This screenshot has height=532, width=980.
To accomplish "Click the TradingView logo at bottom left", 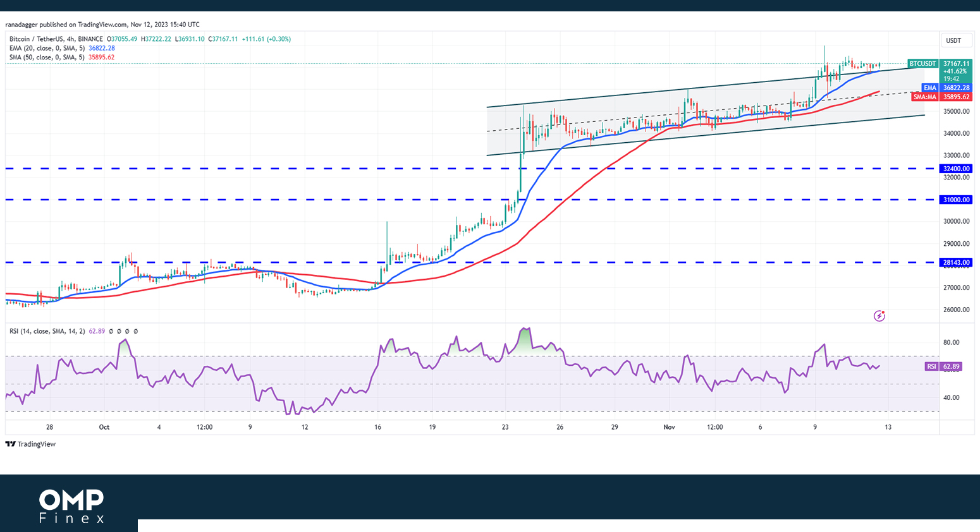I will pos(30,444).
